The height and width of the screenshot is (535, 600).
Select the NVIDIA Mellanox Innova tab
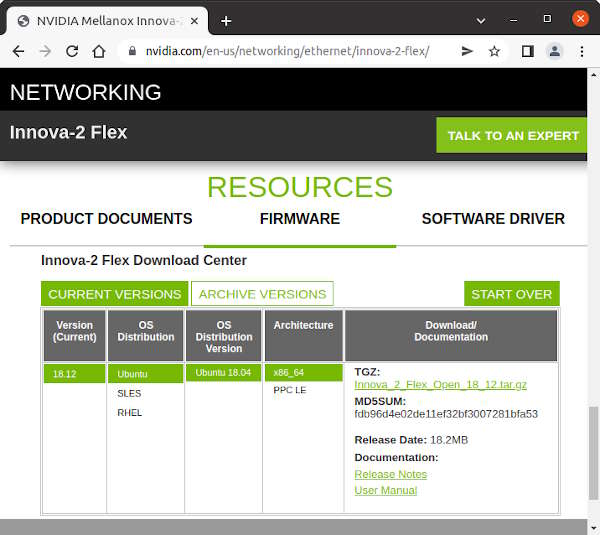[107, 21]
